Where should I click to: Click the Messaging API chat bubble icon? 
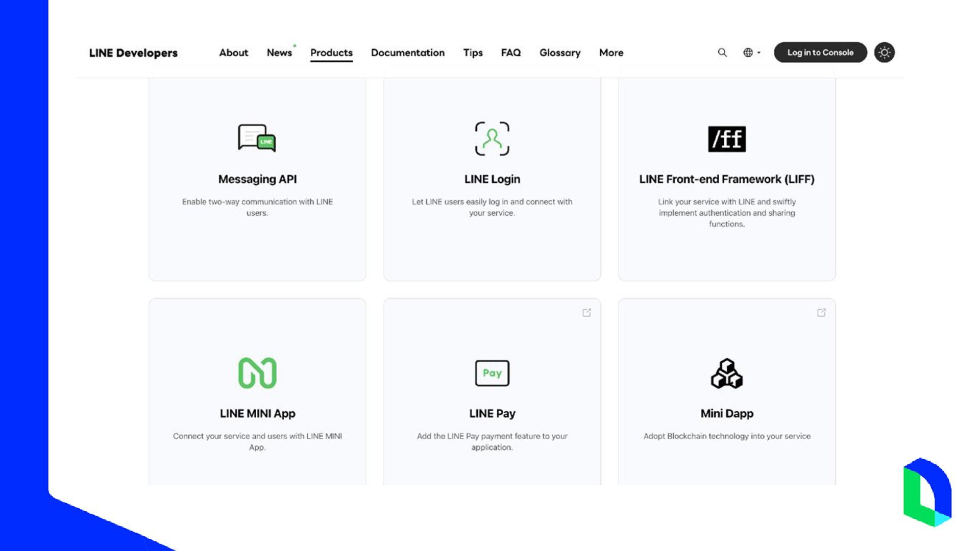(257, 138)
